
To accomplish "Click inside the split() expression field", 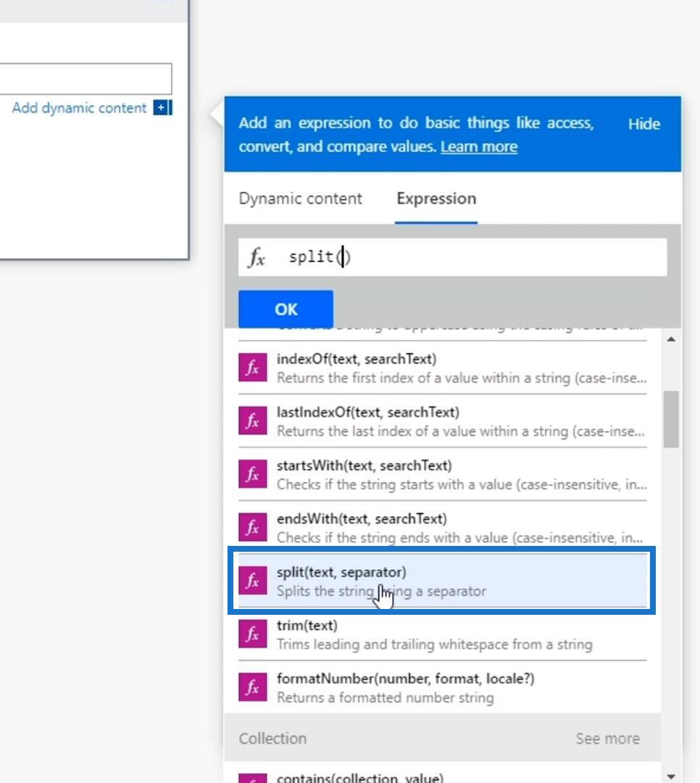I will [x=452, y=257].
